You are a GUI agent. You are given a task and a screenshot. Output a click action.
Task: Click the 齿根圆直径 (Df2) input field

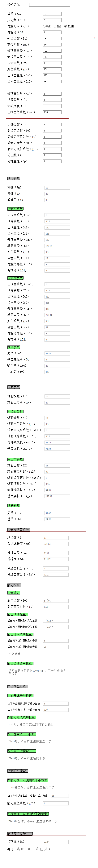52,82
